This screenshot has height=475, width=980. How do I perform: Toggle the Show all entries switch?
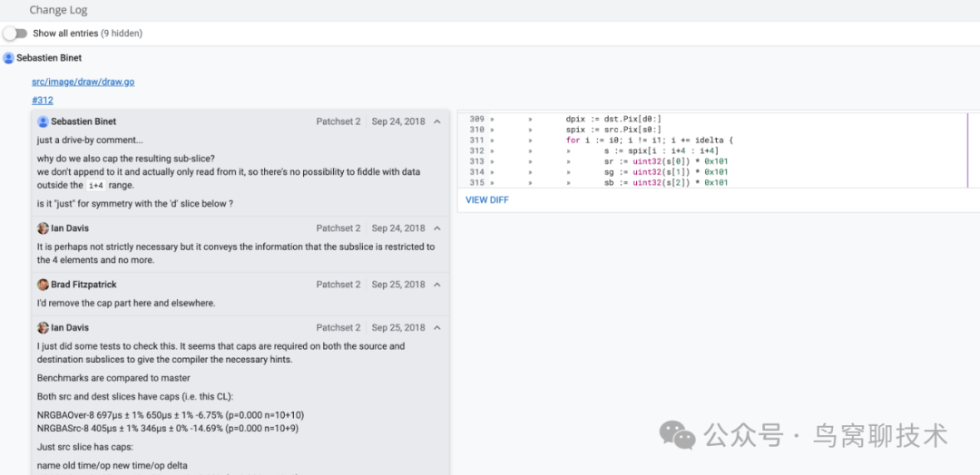[x=15, y=33]
